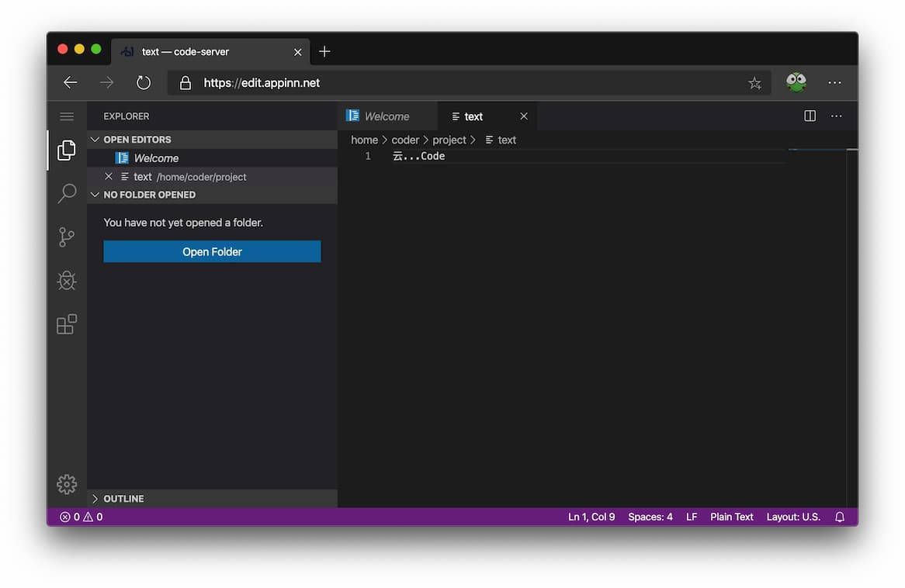
Task: Select Spaces: 4 indentation setting
Action: [x=650, y=517]
